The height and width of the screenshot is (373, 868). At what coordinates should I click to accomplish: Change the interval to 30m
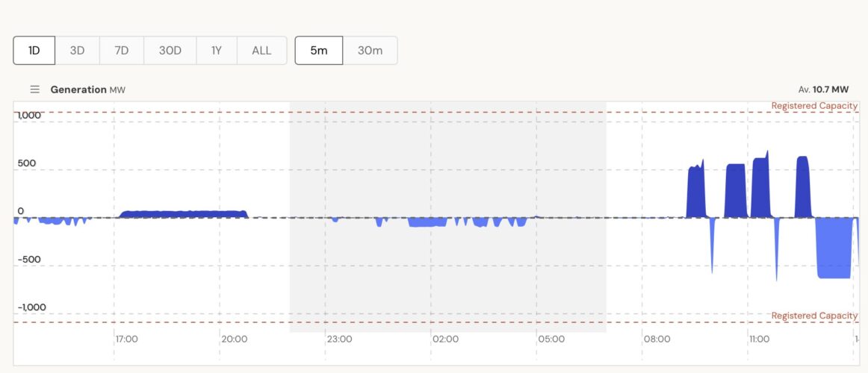coord(370,51)
